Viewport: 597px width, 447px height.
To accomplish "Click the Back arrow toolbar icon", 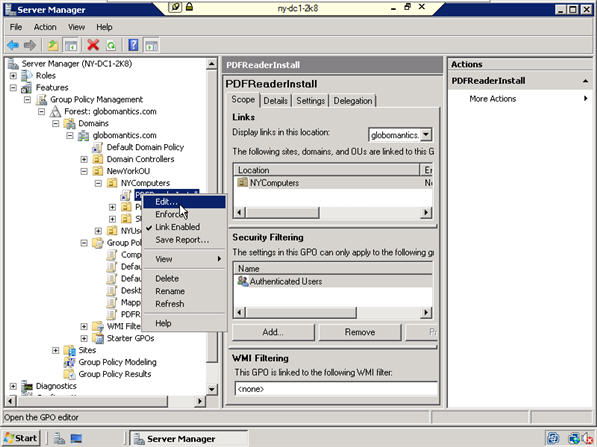I will tap(13, 46).
